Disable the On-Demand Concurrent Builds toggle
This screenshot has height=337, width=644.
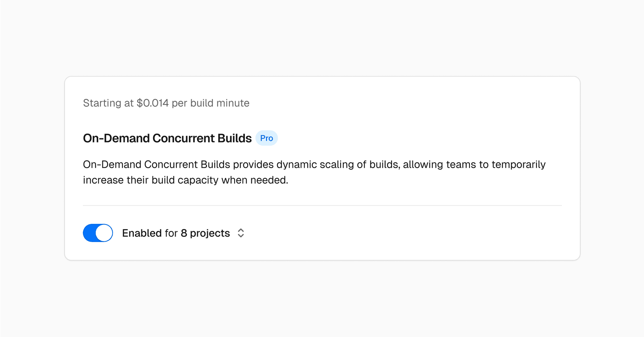click(98, 233)
